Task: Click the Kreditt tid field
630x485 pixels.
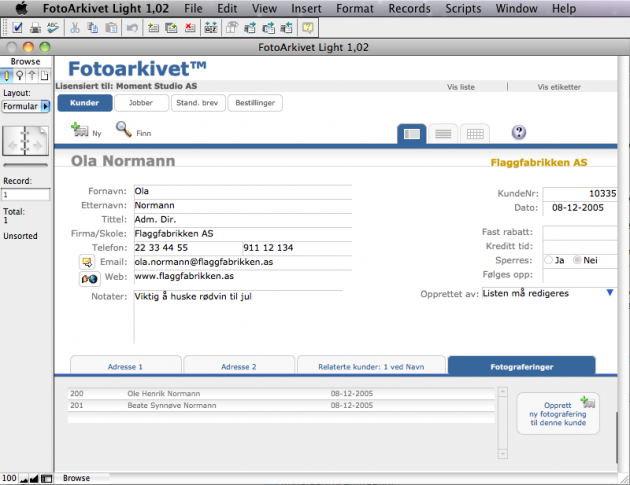Action: 580,246
